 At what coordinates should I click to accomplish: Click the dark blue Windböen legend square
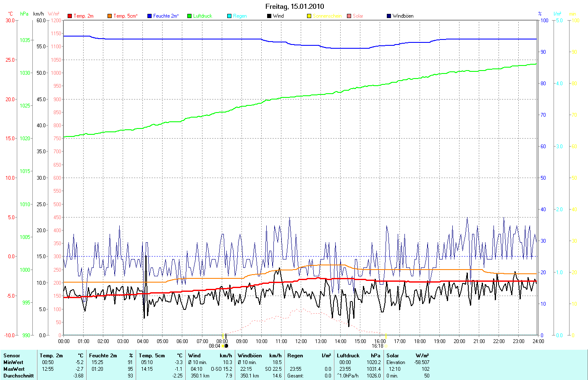[x=389, y=16]
